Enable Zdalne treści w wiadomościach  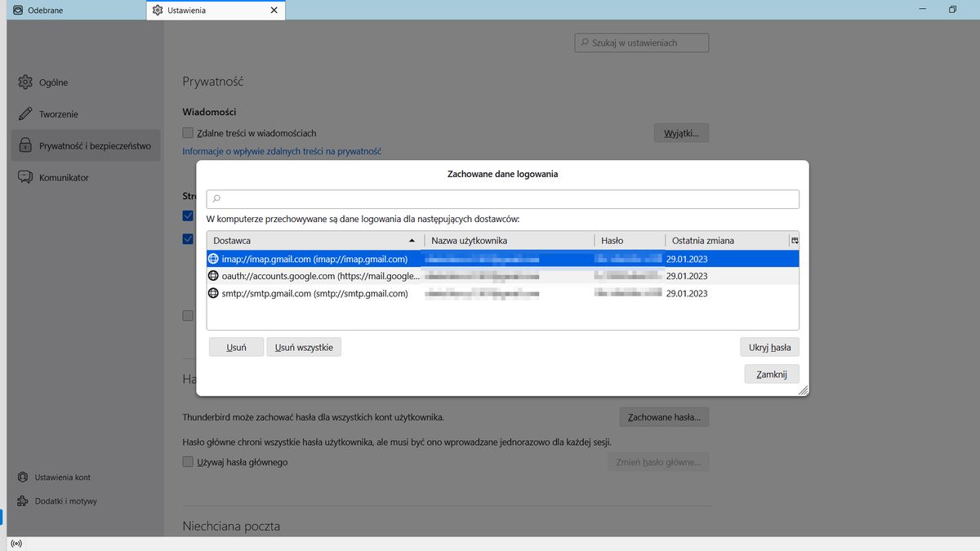pyautogui.click(x=188, y=132)
